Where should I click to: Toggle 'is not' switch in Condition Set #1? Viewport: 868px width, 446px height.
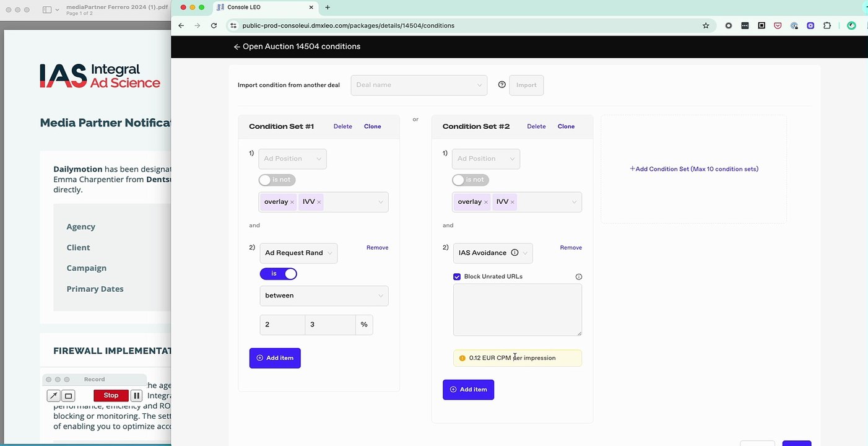coord(277,180)
